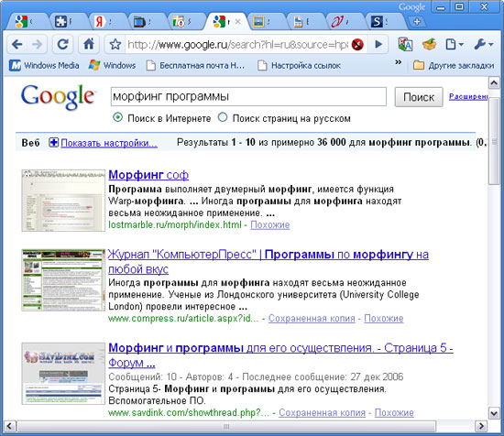Open the lostmarble.ru result thumbnail
Image resolution: width=504 pixels, height=436 pixels.
click(63, 201)
